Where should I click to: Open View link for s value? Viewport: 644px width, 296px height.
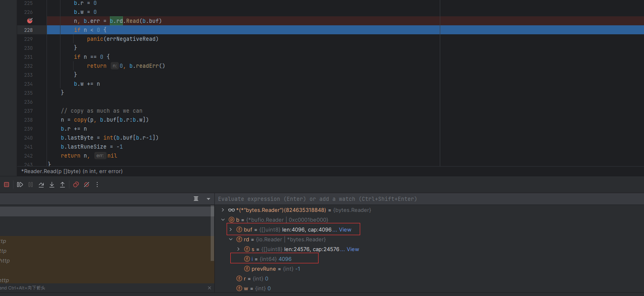click(x=353, y=249)
